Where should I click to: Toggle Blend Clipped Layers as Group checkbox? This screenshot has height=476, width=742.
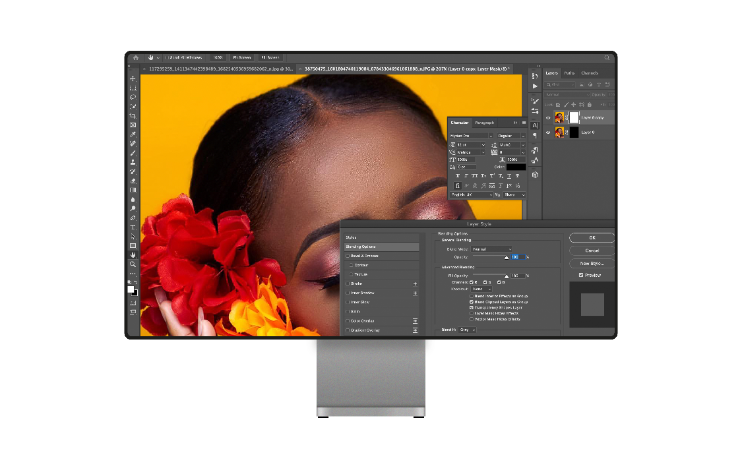pos(471,302)
